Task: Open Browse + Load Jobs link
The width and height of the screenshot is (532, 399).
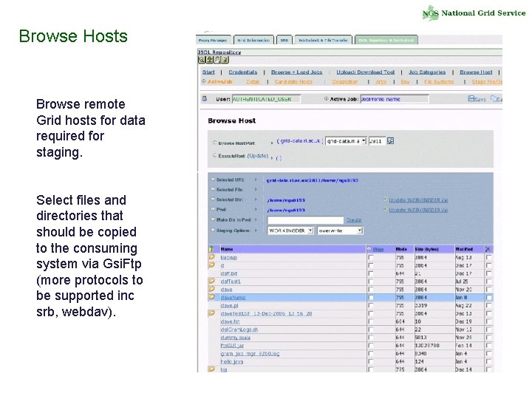Action: coord(297,72)
